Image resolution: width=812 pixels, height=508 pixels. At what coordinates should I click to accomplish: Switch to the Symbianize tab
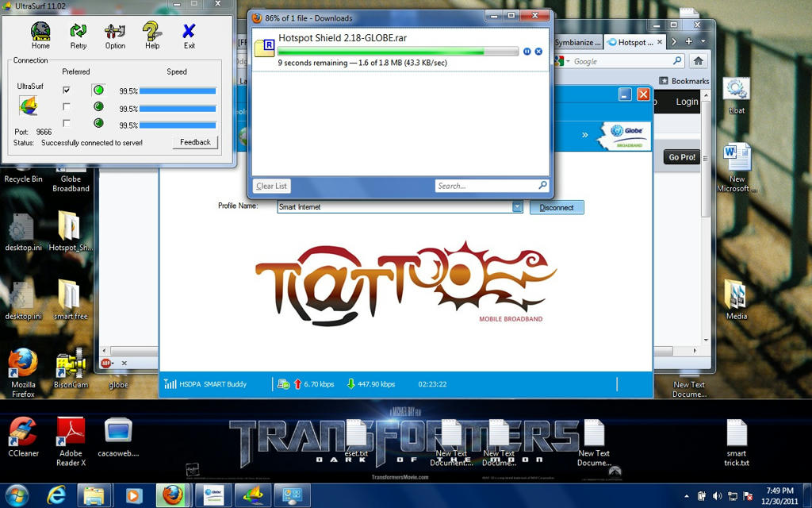(x=577, y=42)
